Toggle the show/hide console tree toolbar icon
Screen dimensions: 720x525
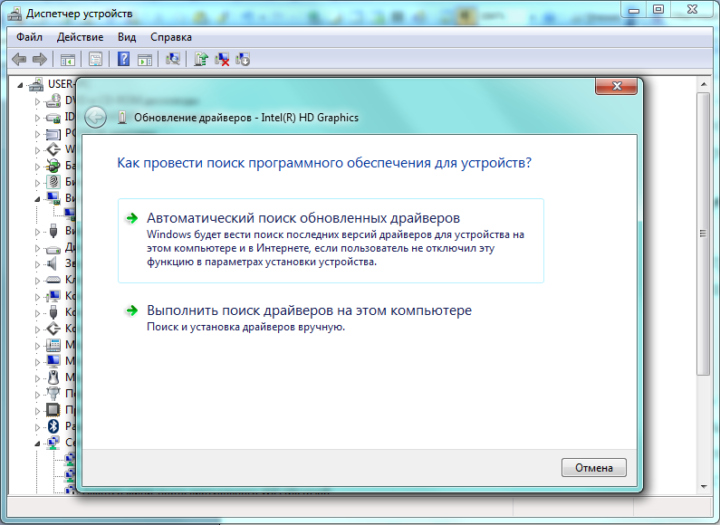[x=68, y=59]
